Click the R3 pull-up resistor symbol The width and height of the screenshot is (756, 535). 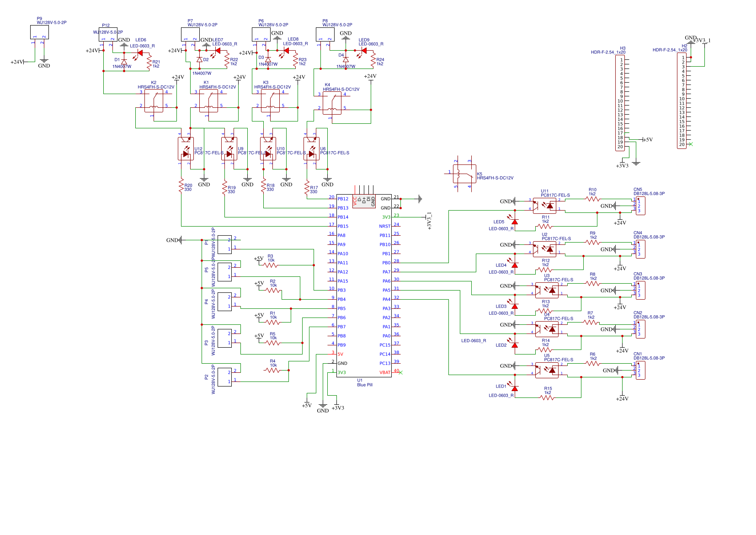(271, 265)
